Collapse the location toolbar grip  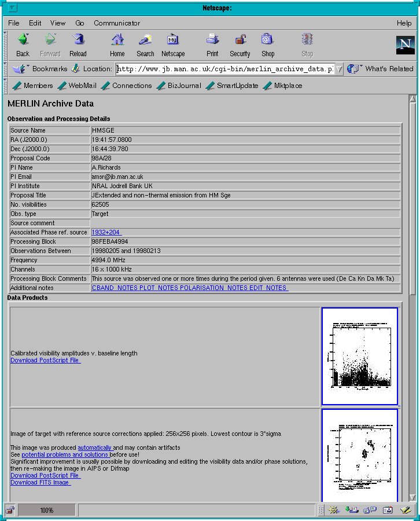click(5, 69)
